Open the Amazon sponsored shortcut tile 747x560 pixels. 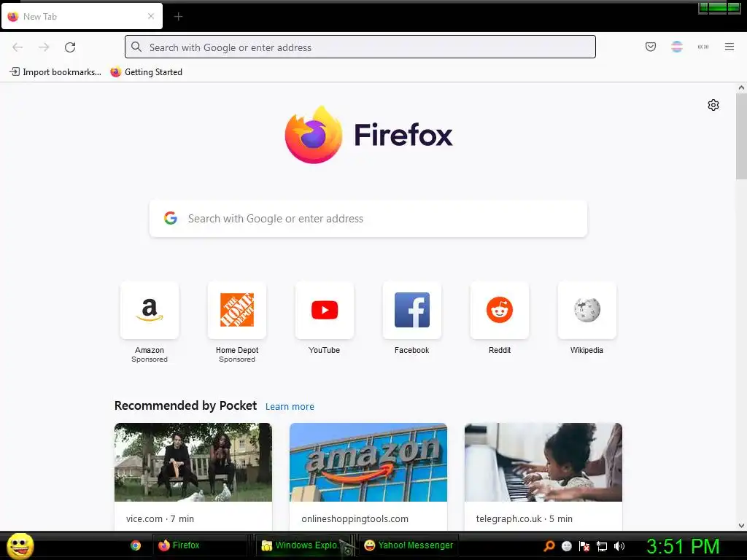(x=150, y=311)
